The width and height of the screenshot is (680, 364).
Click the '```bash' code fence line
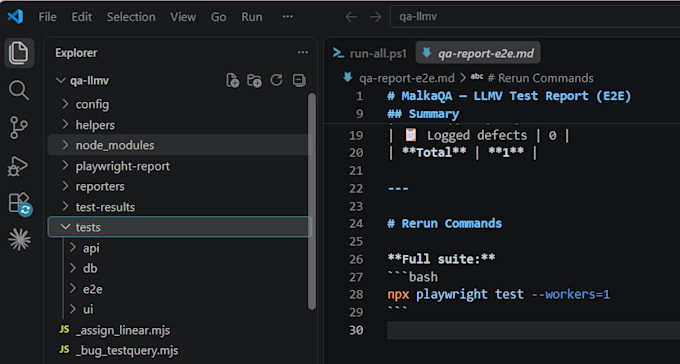412,277
